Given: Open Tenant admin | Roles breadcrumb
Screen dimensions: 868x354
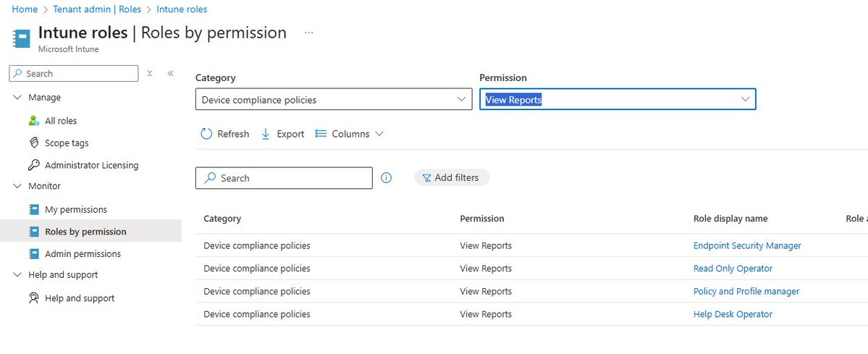Looking at the screenshot, I should point(97,9).
